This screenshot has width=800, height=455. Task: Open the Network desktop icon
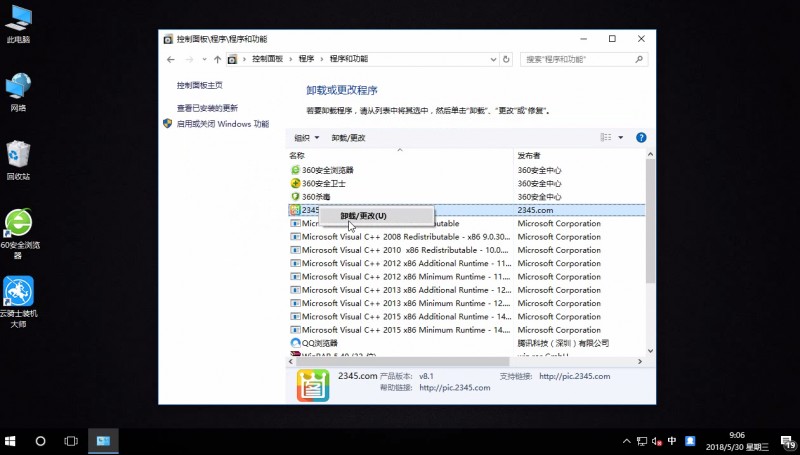18,92
